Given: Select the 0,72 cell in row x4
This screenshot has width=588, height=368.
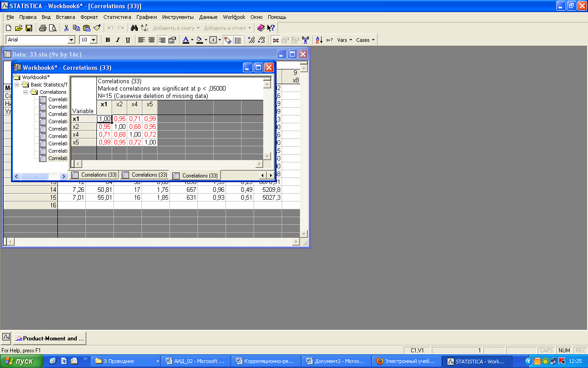Looking at the screenshot, I should (x=150, y=134).
